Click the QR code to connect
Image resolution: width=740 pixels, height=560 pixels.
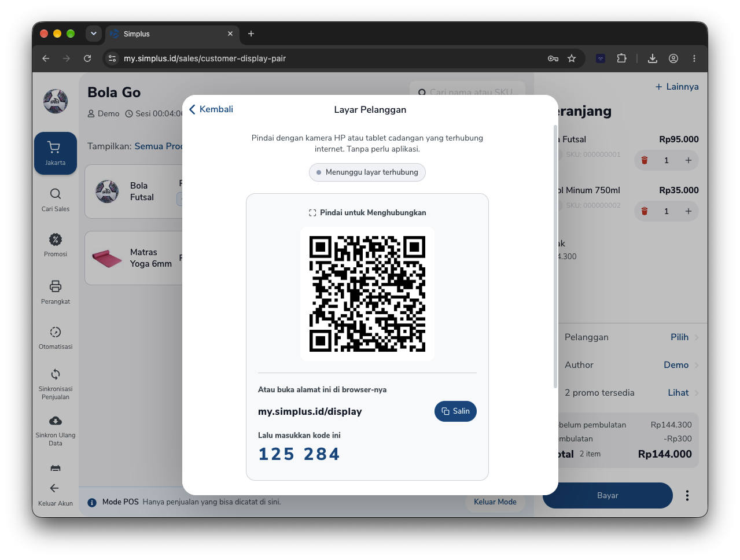(x=367, y=294)
